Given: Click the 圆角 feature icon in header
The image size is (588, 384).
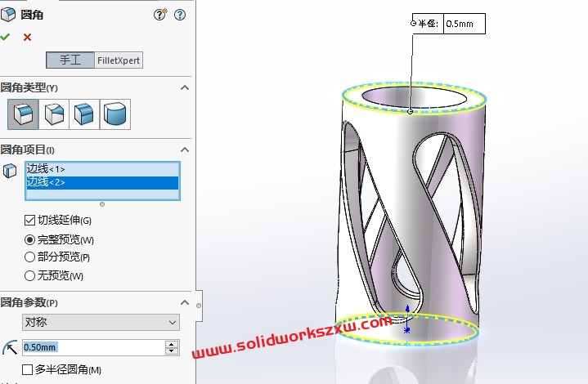Looking at the screenshot, I should coord(8,14).
